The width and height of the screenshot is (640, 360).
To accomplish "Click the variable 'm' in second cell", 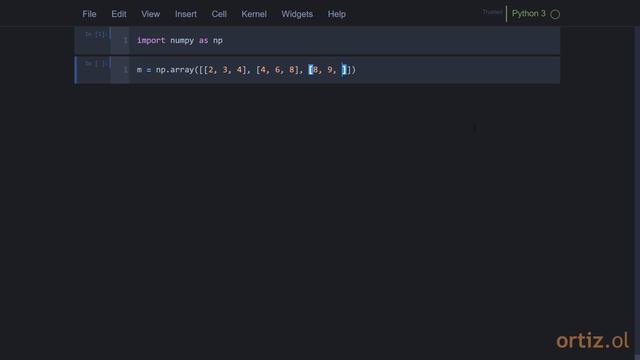I will [x=139, y=70].
